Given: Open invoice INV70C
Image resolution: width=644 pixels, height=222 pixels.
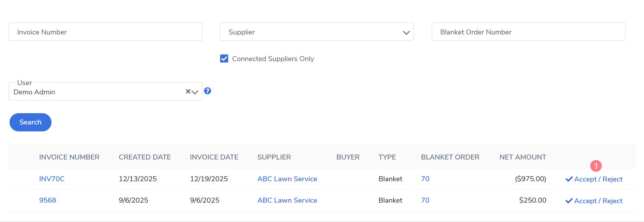Looking at the screenshot, I should point(52,179).
